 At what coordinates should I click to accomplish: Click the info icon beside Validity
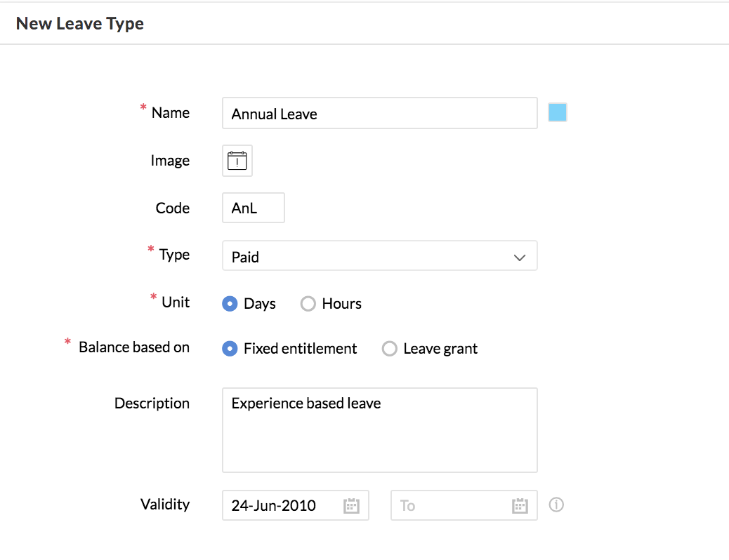pos(556,505)
